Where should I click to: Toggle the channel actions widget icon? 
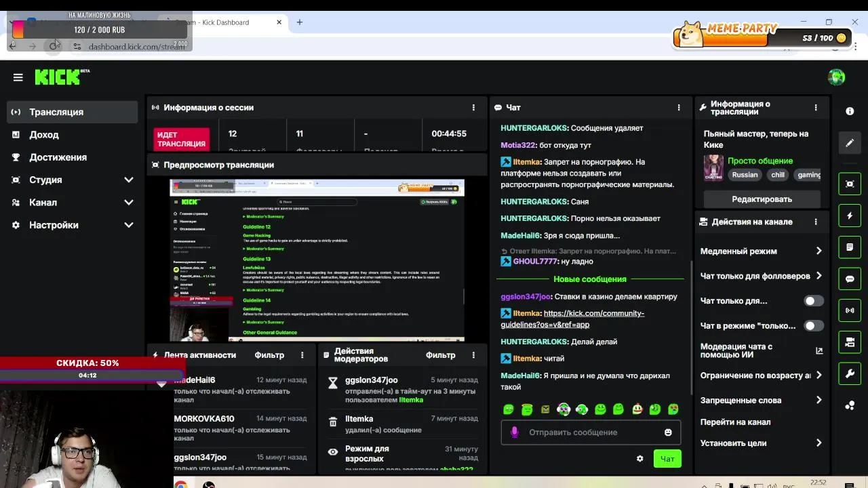(850, 342)
